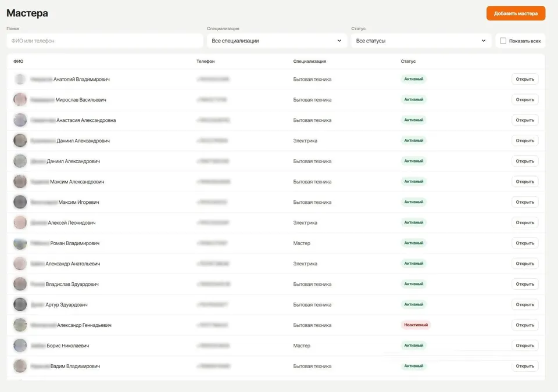Focus the ФИО или телефон search field
The height and width of the screenshot is (392, 558).
(x=105, y=41)
